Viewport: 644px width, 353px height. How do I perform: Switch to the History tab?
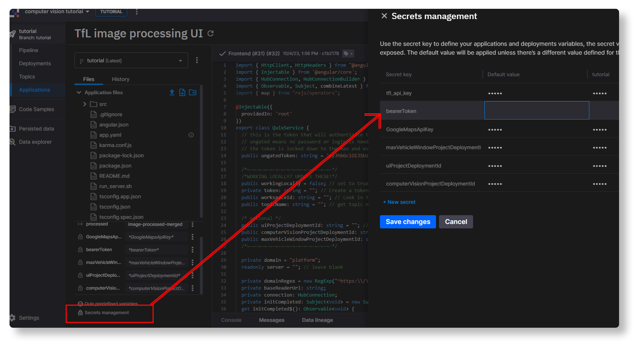120,79
